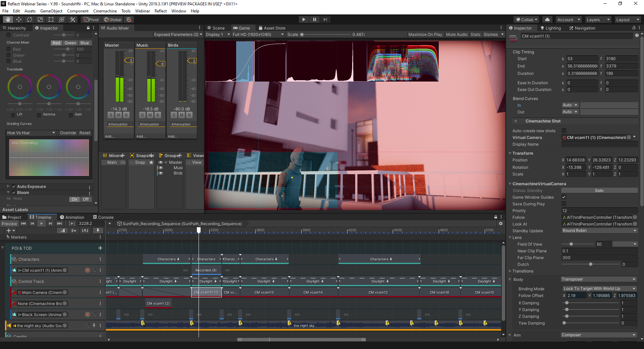Viewport: 644px width, 349px height.
Task: Click Maximize On Play
Action: click(x=425, y=34)
